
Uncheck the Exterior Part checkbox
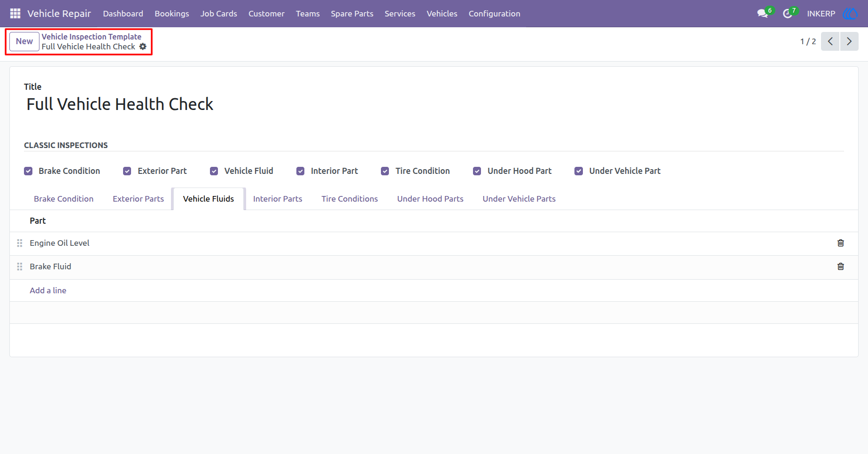coord(127,171)
